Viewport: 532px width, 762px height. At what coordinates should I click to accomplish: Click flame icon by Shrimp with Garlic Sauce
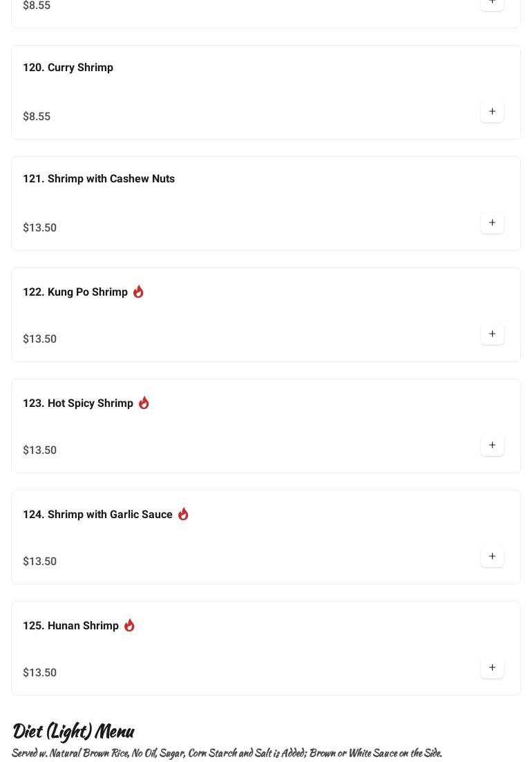[x=183, y=514]
